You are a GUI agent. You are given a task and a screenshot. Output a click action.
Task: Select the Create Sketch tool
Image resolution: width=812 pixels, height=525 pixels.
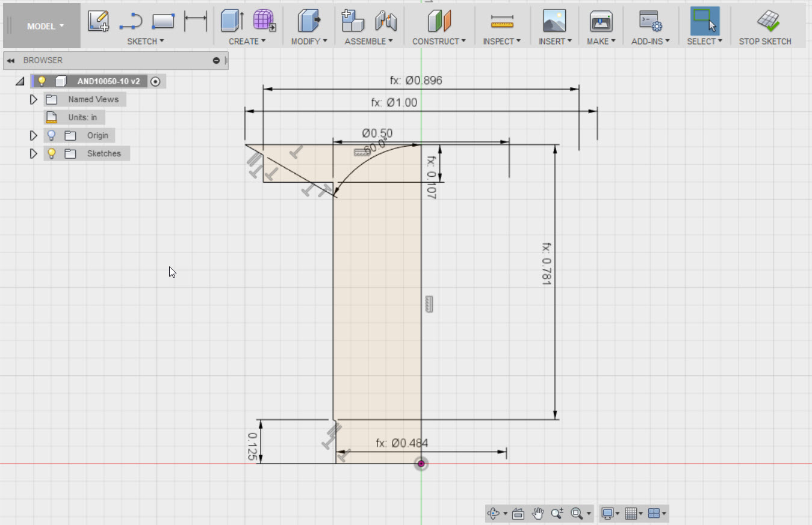[98, 20]
